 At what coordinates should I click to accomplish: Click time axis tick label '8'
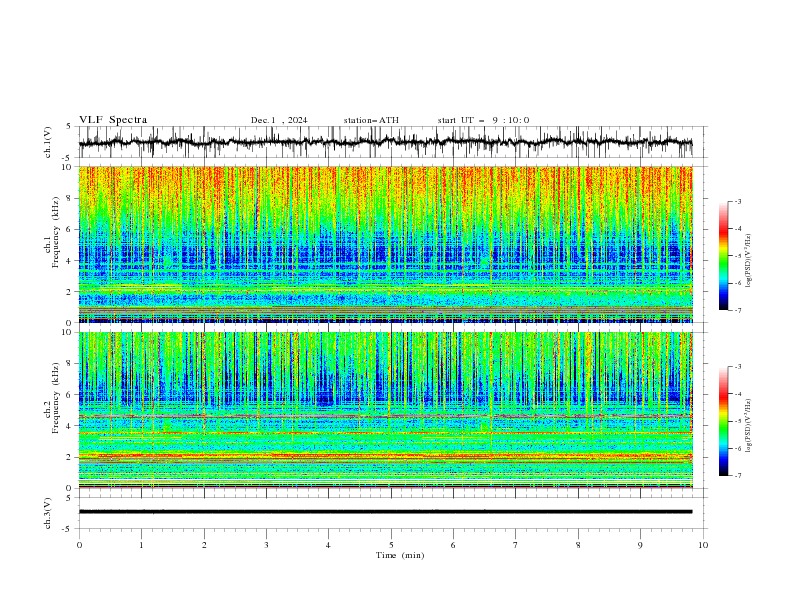tap(578, 545)
